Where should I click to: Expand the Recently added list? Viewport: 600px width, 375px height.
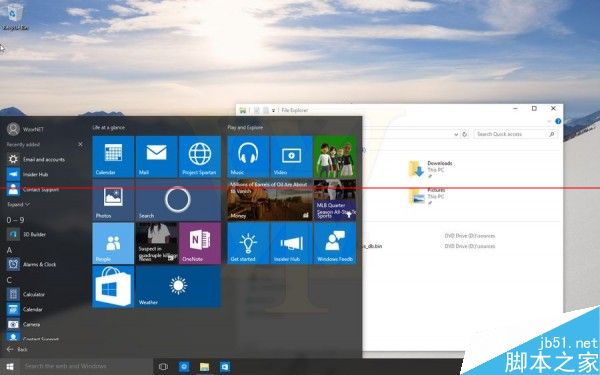18,204
